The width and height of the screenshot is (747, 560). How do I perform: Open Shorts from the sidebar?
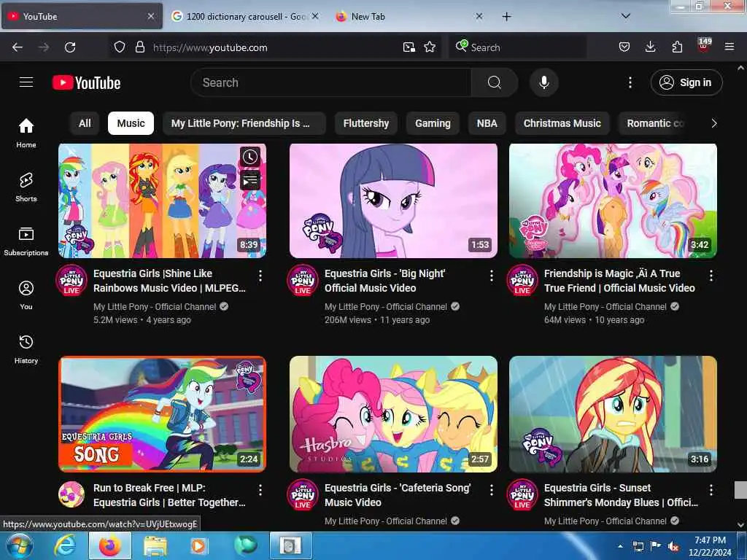coord(26,187)
